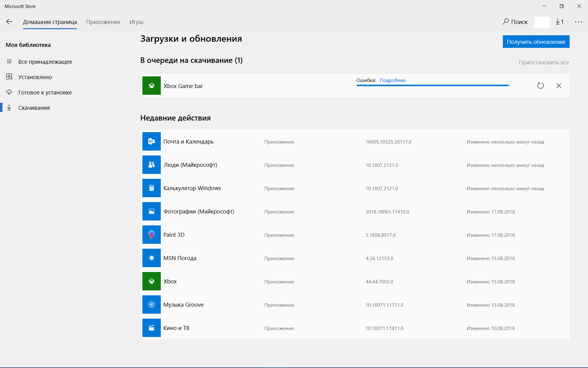
Task: Click the cloud icon beside Готовое к установке
Action: [9, 92]
